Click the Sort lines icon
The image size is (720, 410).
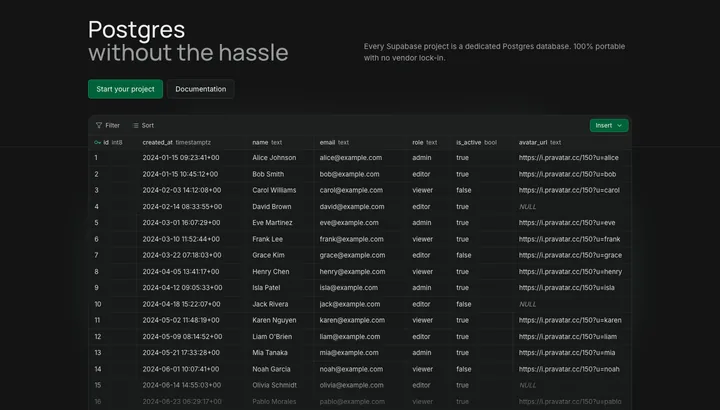pyautogui.click(x=135, y=125)
